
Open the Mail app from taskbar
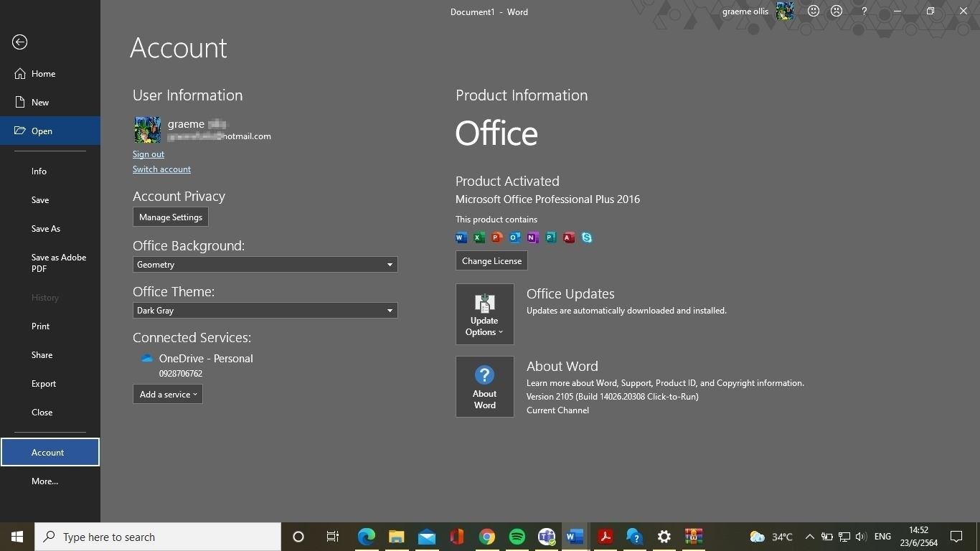427,537
